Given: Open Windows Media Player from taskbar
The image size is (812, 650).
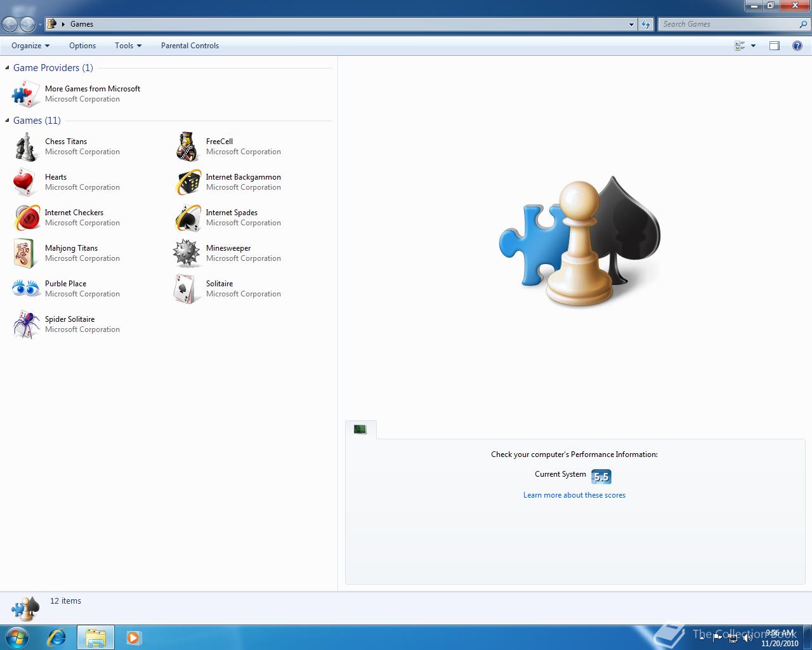Looking at the screenshot, I should click(x=133, y=637).
